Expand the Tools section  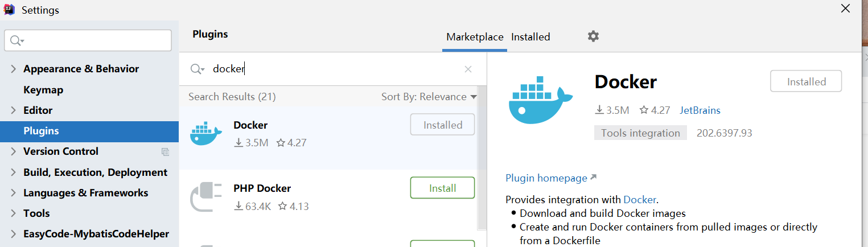13,213
